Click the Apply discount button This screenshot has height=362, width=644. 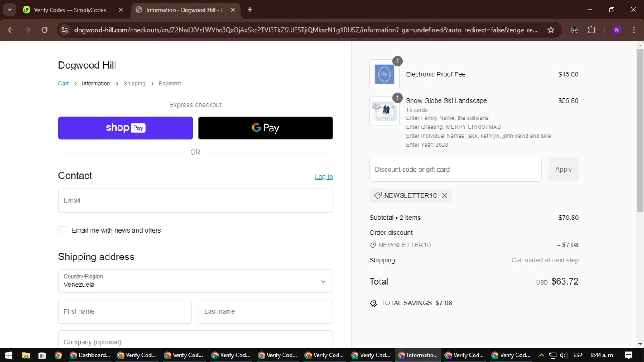coord(563,170)
